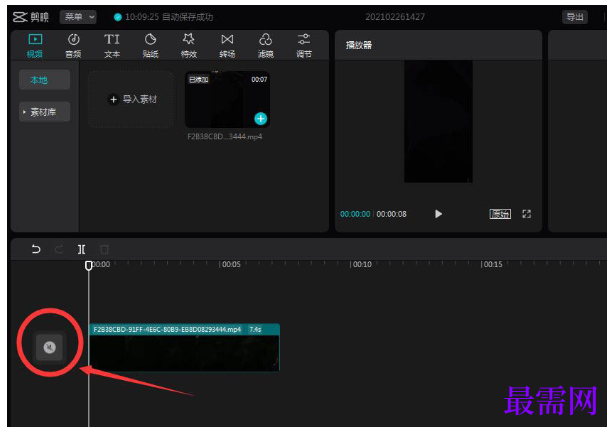This screenshot has width=616, height=432.
Task: Mute the video track's original audio
Action: click(x=50, y=347)
